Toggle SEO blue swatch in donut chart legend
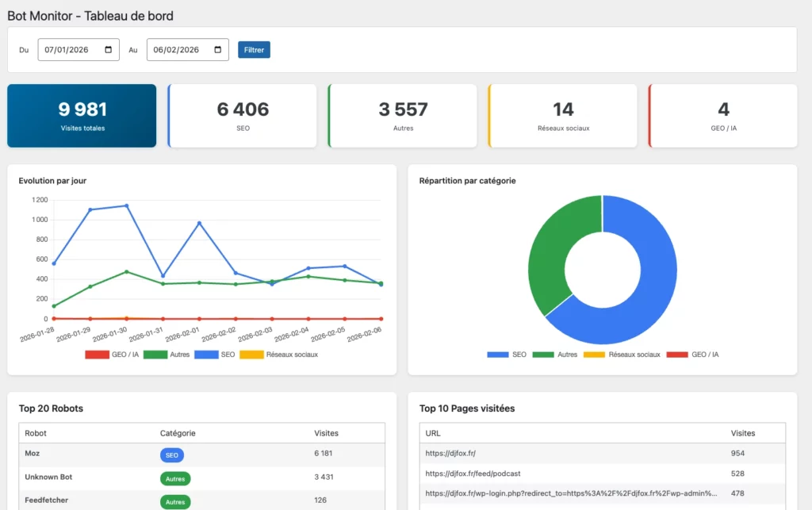The height and width of the screenshot is (510, 812). [x=498, y=355]
